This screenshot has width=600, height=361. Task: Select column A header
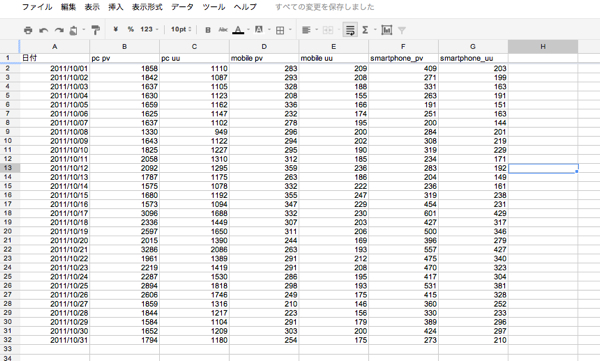coord(55,46)
